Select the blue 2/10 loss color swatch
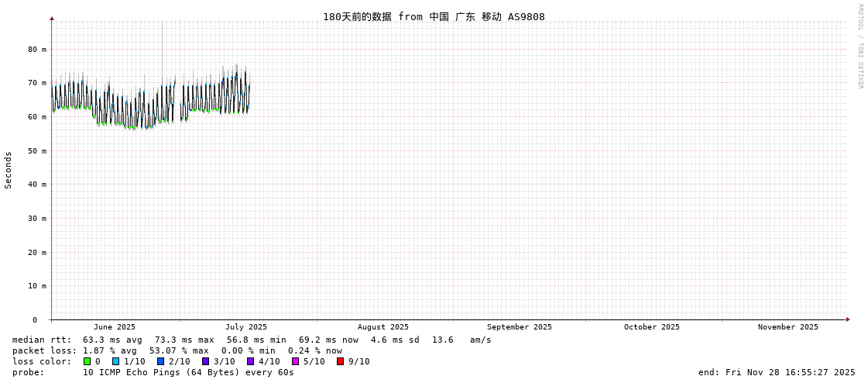Screen dimensions: 868x383 point(160,361)
